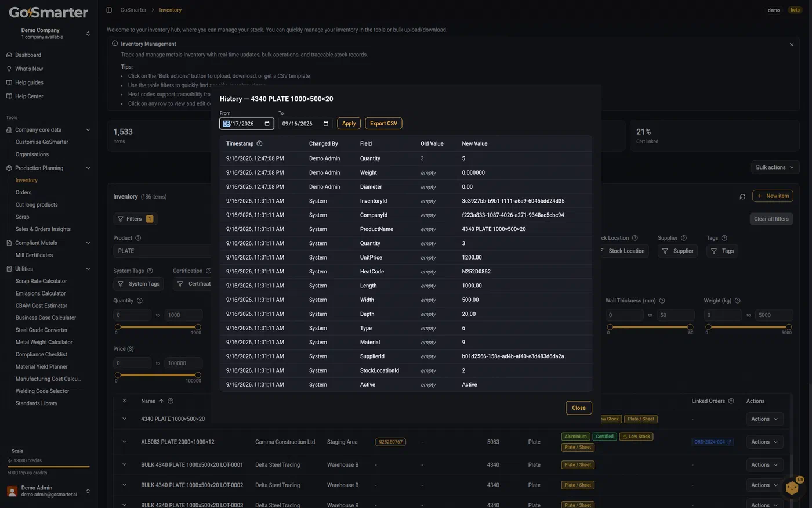Click the Weight slider maximum handle
Screen dimensions: 812x508
[789, 327]
